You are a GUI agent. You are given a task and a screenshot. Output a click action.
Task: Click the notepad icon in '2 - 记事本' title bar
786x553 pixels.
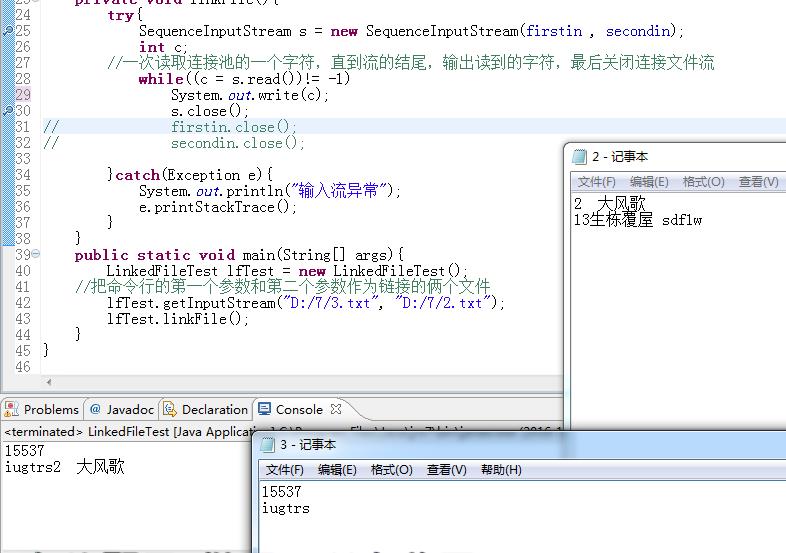[579, 156]
